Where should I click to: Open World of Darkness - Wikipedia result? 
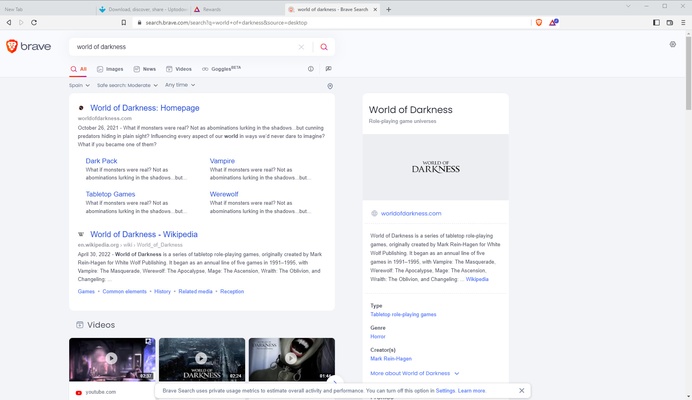[x=144, y=234]
